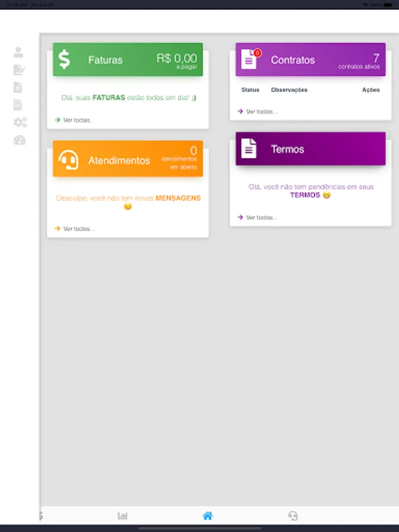Click the Contratos purple header card
399x532 pixels.
[310, 60]
